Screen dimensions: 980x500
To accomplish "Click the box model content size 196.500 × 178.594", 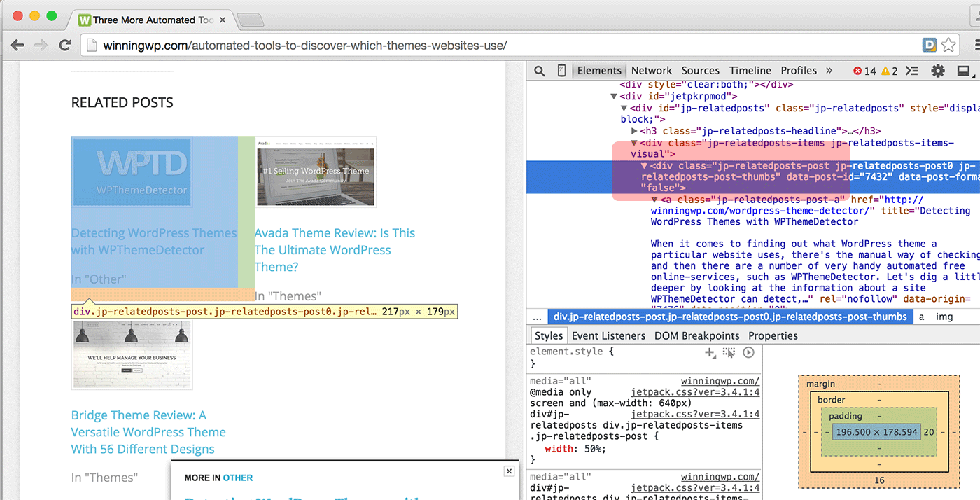I will [876, 432].
